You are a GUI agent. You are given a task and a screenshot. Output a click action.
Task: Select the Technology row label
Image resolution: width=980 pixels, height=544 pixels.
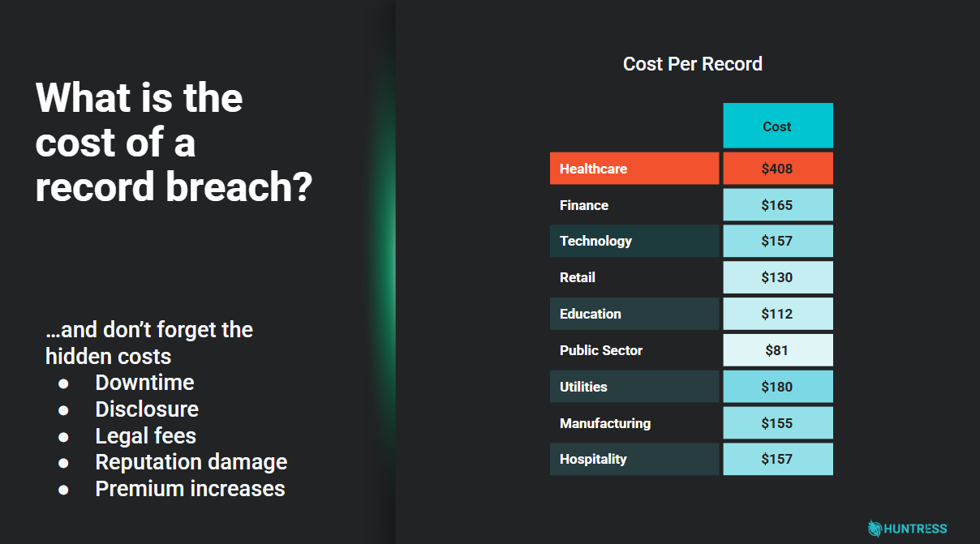[634, 241]
